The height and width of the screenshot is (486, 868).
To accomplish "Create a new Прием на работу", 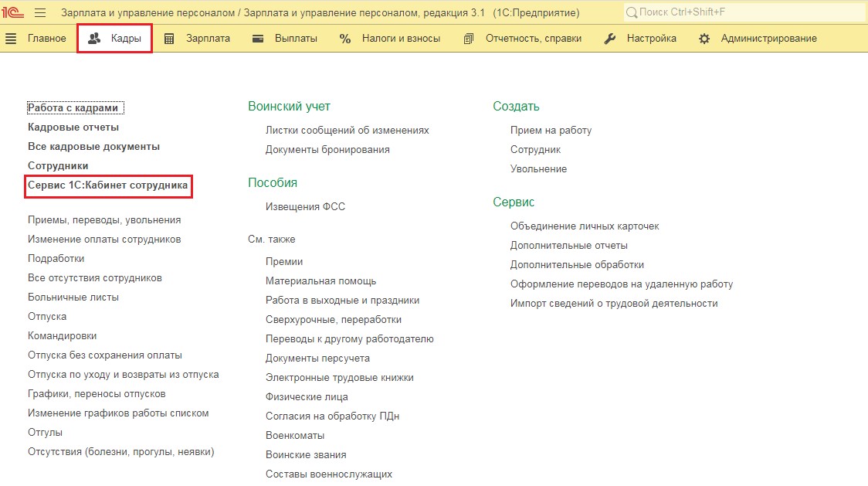I will tap(551, 131).
